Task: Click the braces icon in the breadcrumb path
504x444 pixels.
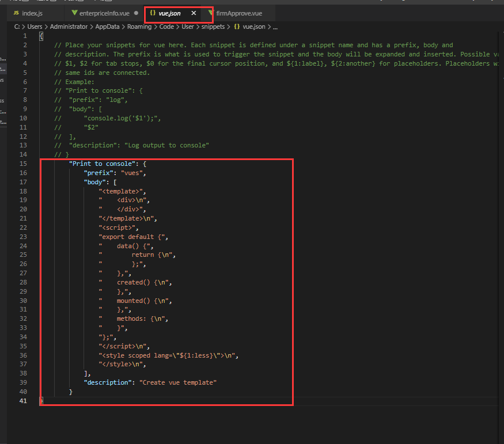Action: 237,26
